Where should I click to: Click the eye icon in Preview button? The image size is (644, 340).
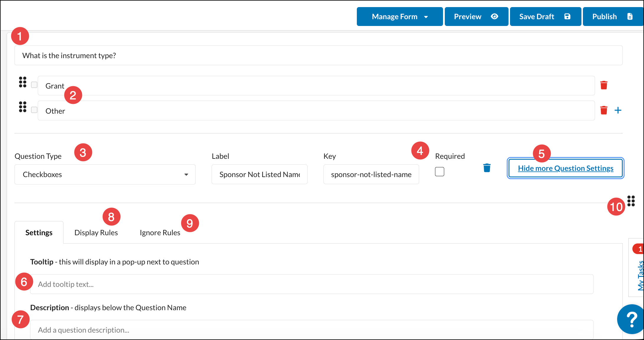point(495,17)
